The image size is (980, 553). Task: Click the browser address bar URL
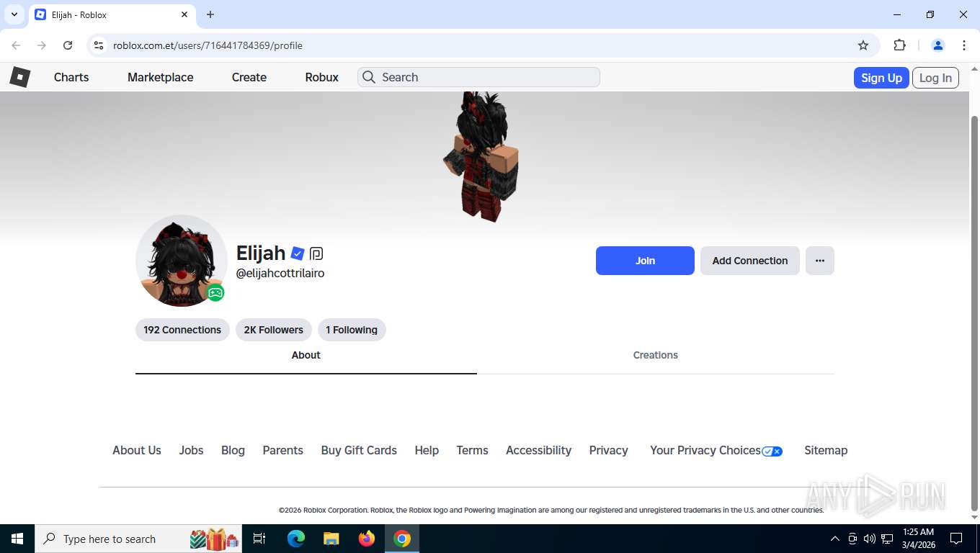tap(208, 45)
